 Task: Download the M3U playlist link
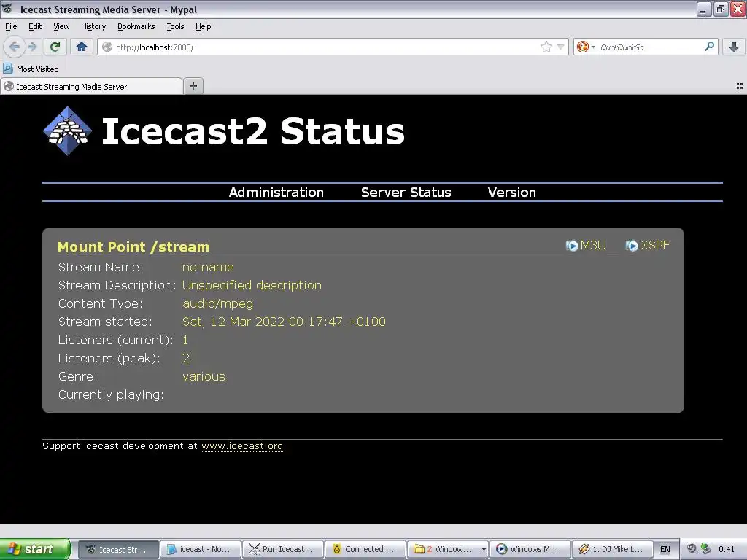[593, 245]
